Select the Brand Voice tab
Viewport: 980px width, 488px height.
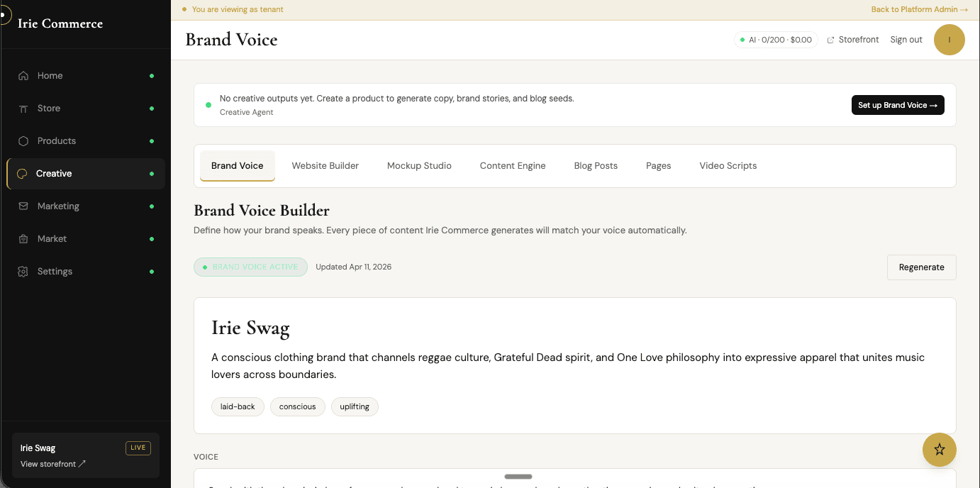click(x=238, y=166)
